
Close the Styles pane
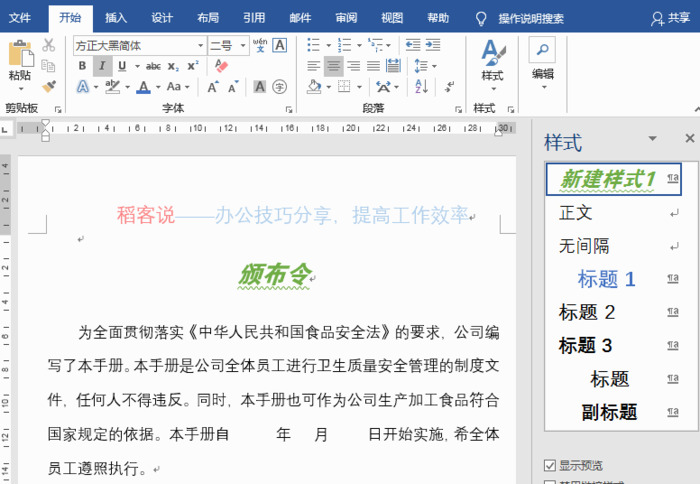point(690,138)
